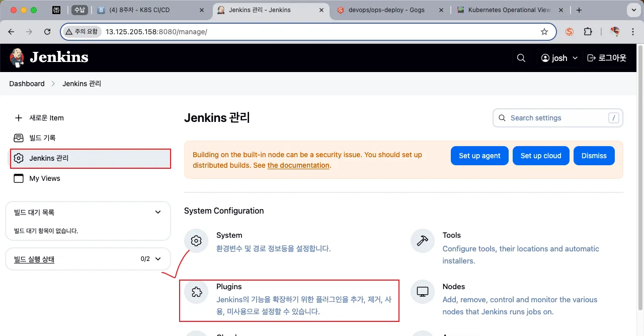Click the orange S extension icon

tap(570, 32)
